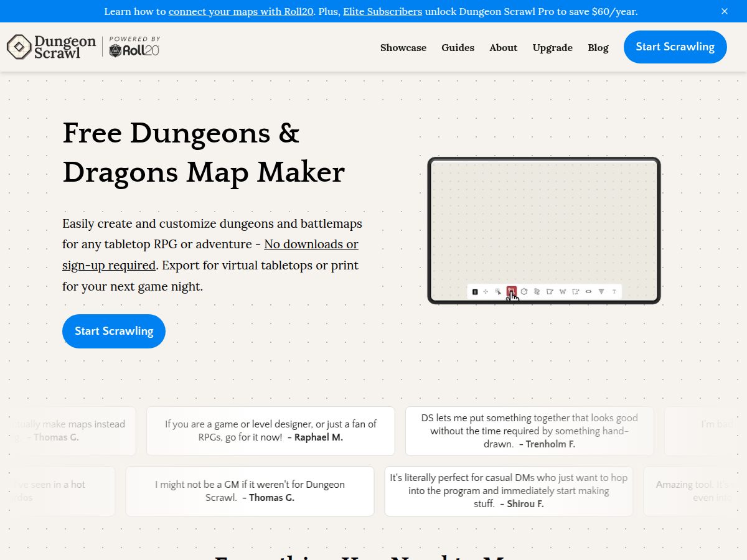
Task: Click the four-dot move icon in preview toolbar
Action: (486, 291)
